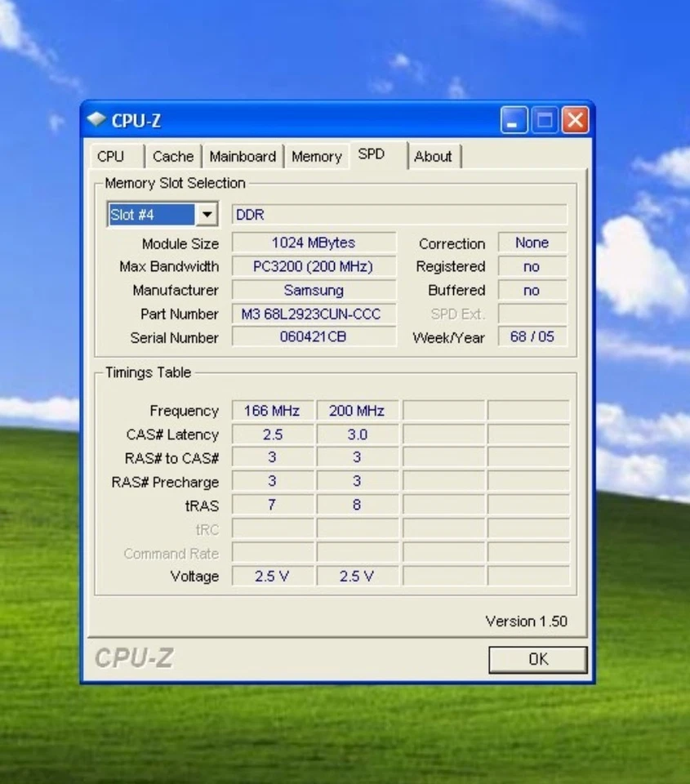The width and height of the screenshot is (690, 784).
Task: Click the 2.5 V voltage cell
Action: 273,576
